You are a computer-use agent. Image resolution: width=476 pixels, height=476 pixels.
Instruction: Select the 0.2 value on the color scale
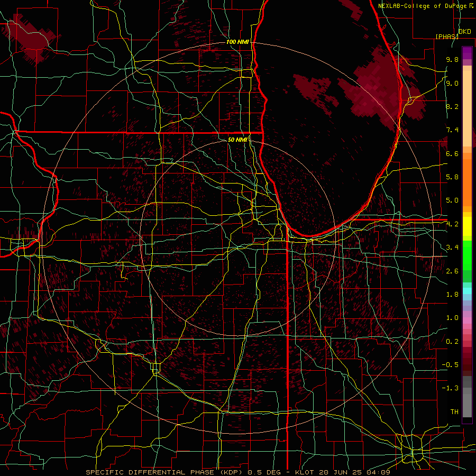(452, 342)
